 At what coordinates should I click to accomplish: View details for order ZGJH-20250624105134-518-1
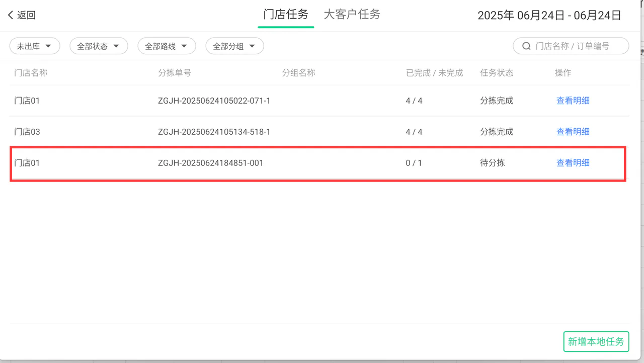pyautogui.click(x=573, y=132)
